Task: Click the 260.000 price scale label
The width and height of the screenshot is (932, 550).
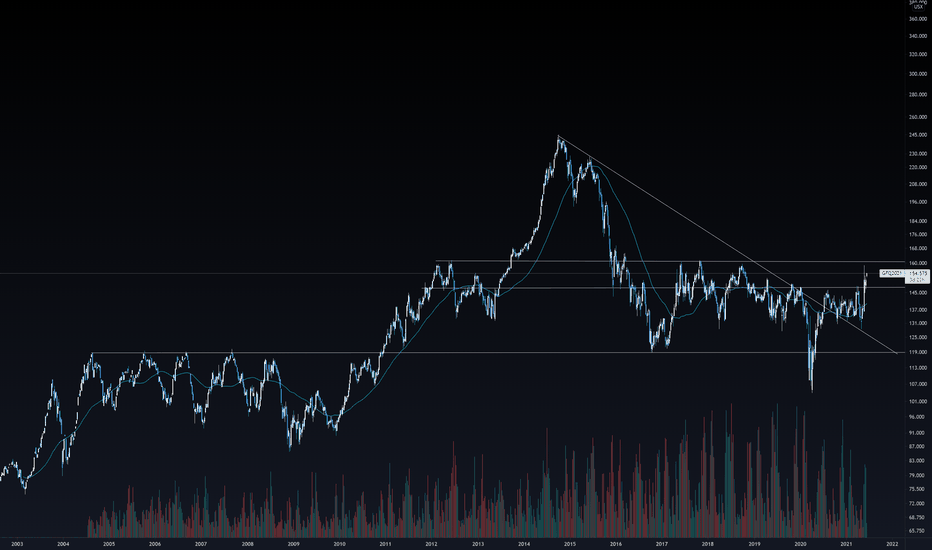Action: pyautogui.click(x=918, y=117)
